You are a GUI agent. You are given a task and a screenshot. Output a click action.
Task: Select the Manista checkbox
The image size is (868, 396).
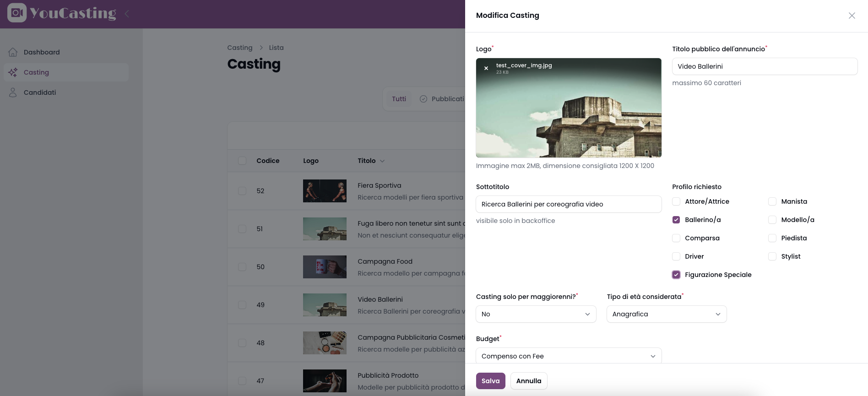(772, 201)
